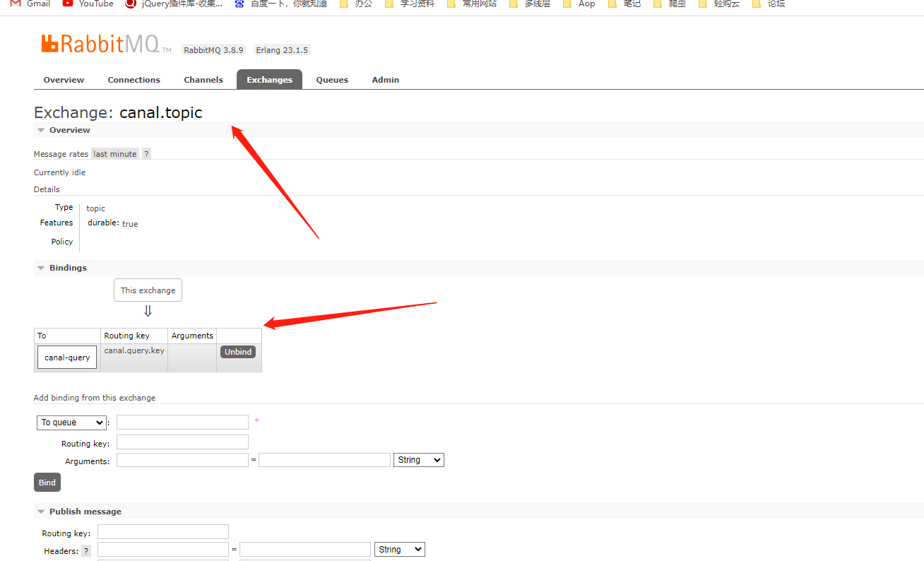The image size is (924, 561).
Task: Focus the Headers value field
Action: [305, 550]
